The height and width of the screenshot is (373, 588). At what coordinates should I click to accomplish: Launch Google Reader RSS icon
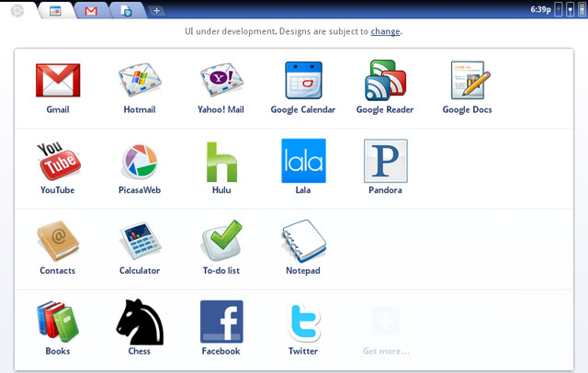pos(386,80)
